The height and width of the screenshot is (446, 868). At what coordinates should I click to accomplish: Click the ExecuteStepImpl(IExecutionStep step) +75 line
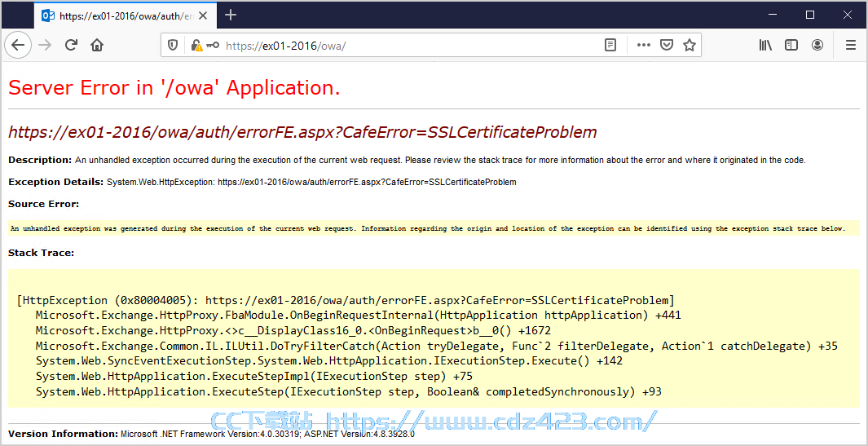(254, 377)
